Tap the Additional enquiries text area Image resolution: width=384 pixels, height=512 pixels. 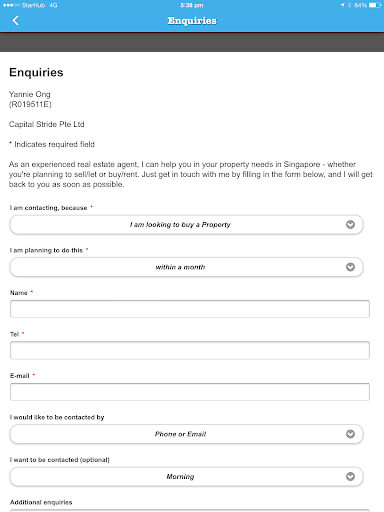point(190,510)
